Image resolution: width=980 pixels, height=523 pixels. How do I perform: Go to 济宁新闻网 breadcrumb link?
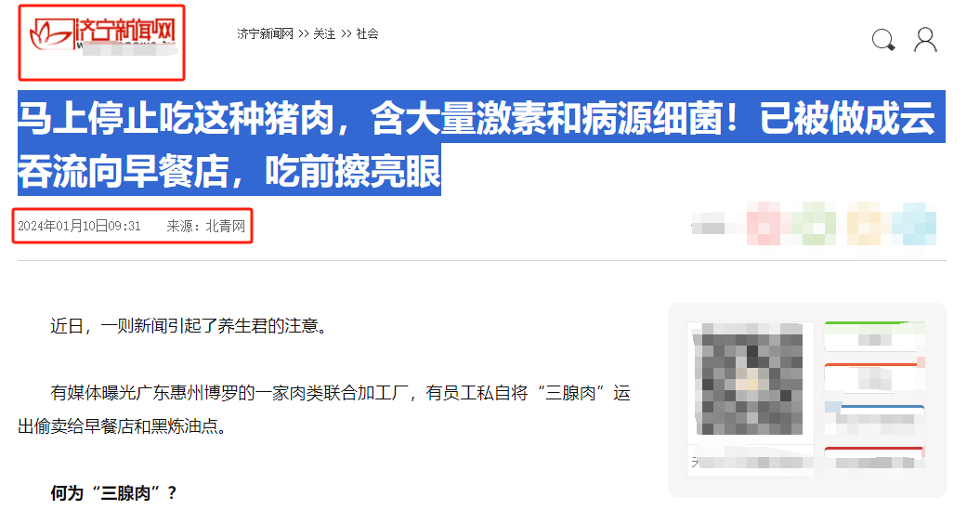(x=265, y=33)
